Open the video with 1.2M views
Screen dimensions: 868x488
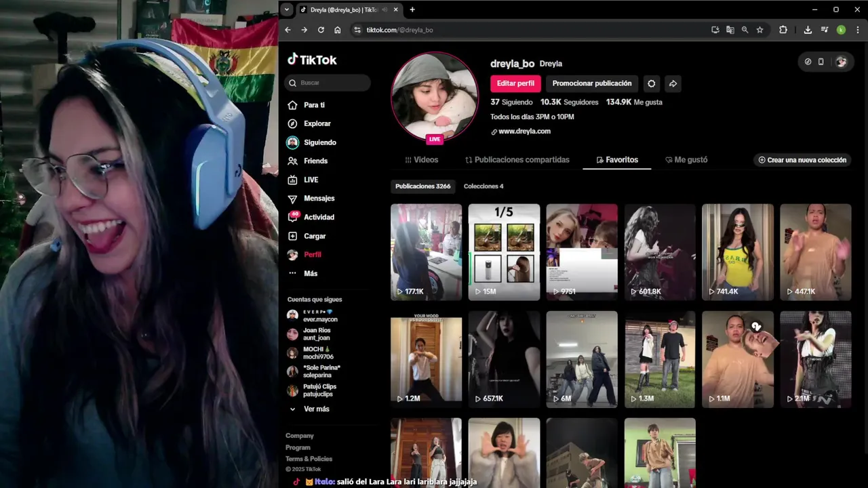[426, 359]
